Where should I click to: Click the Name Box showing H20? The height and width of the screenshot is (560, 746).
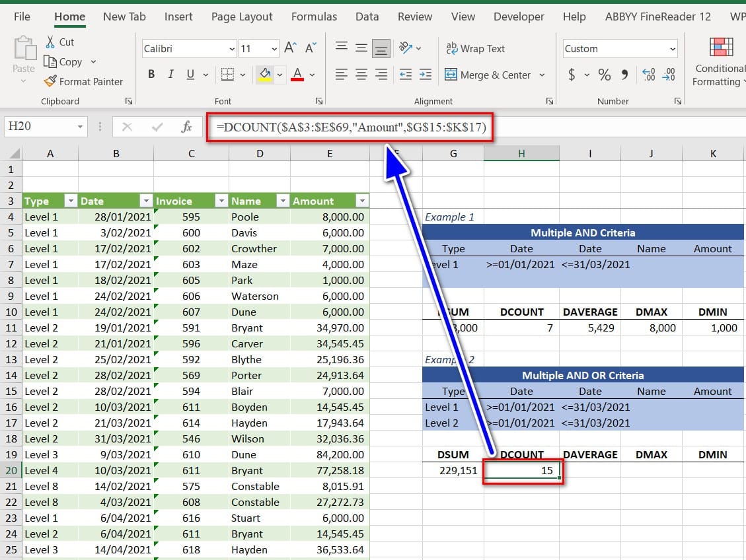tap(38, 126)
